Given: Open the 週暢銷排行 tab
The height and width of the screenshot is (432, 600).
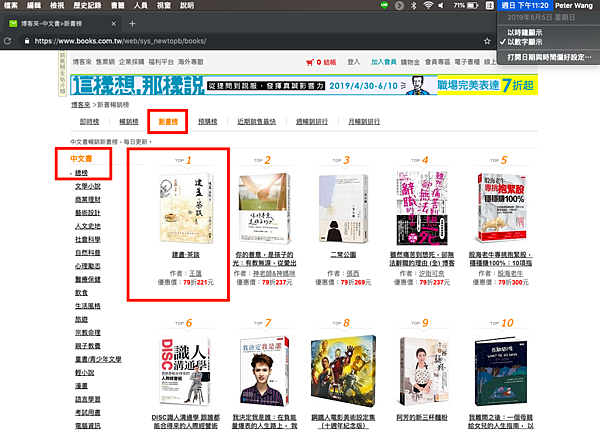Looking at the screenshot, I should [312, 122].
